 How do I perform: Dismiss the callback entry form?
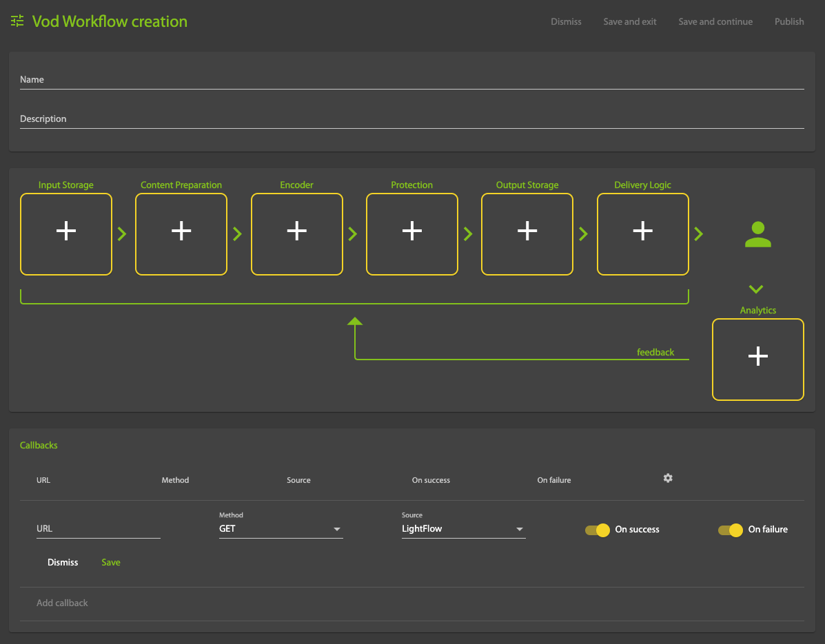click(63, 563)
